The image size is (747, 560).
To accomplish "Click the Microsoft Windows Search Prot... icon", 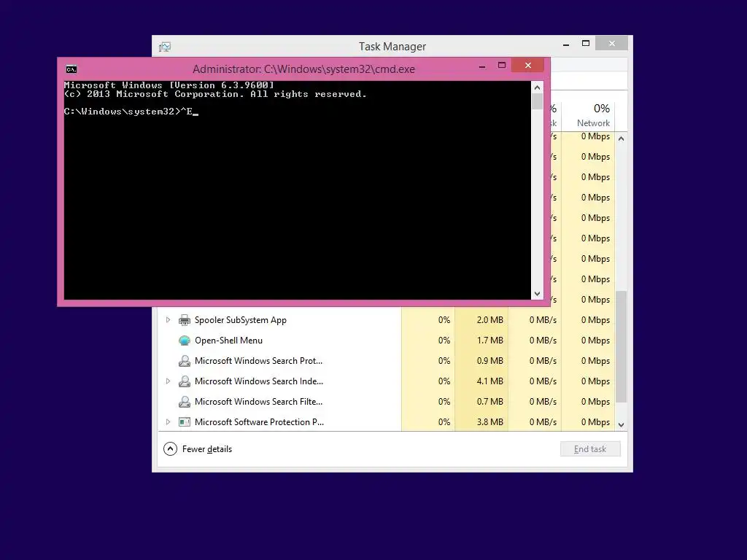I will point(185,361).
